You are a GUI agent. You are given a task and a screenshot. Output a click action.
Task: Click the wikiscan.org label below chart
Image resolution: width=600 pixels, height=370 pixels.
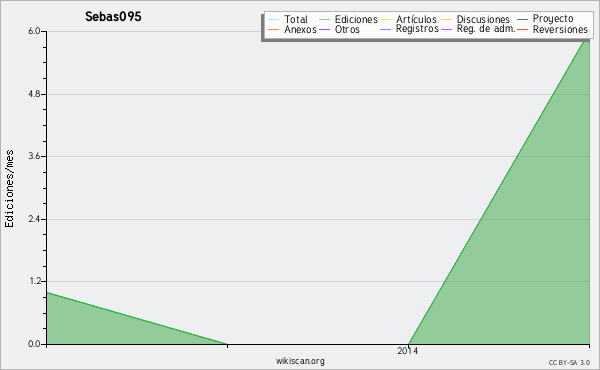[x=300, y=361]
